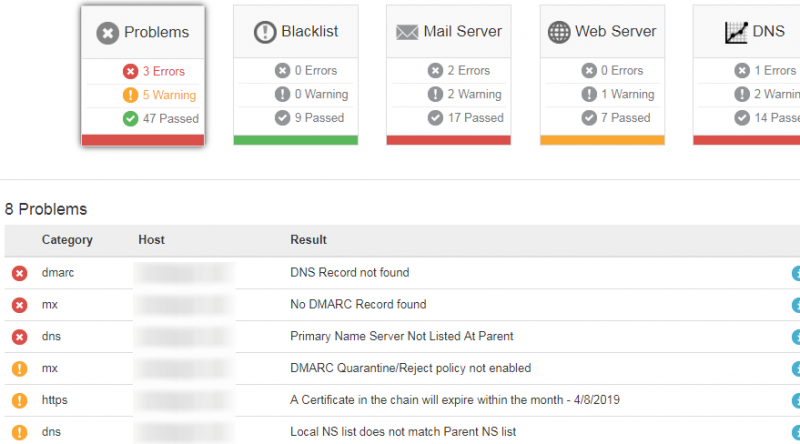
Task: Click error icon in 'Primary Name Server' row
Action: coord(19,337)
